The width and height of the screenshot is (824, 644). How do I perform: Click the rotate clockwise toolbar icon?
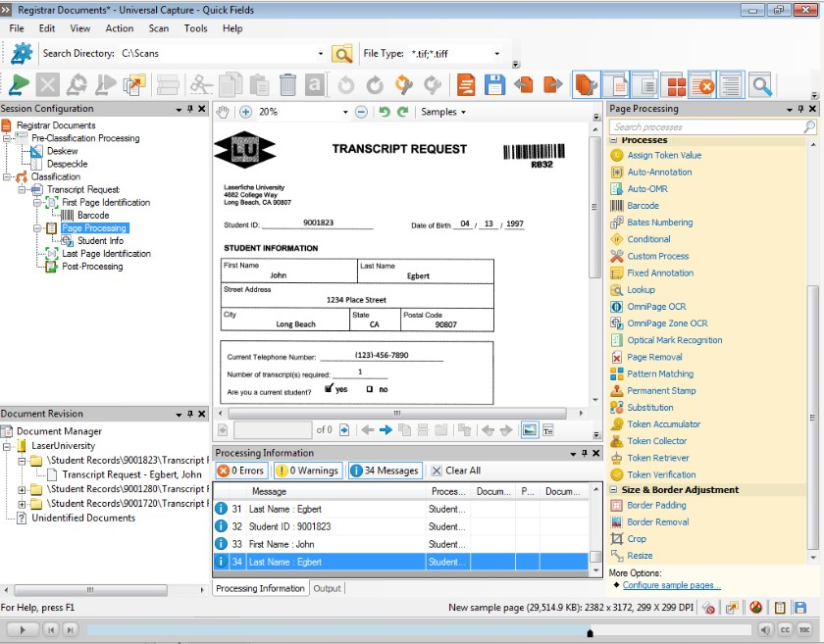pos(375,84)
